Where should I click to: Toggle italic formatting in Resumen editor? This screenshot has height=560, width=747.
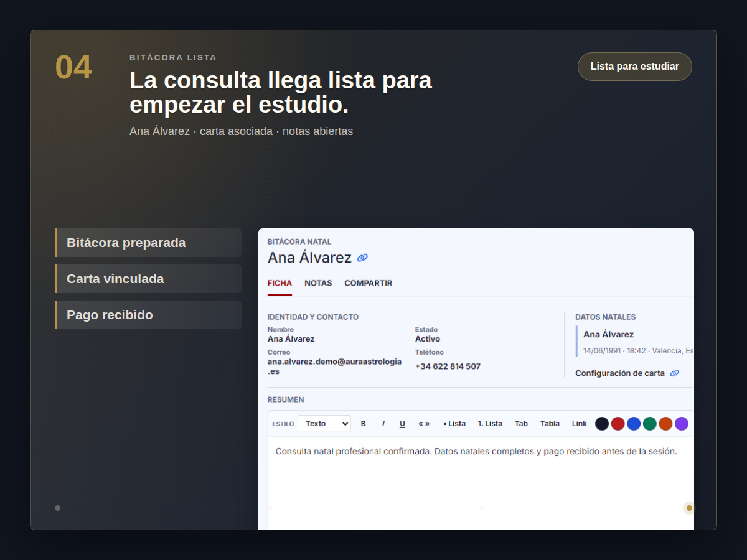[x=383, y=424]
